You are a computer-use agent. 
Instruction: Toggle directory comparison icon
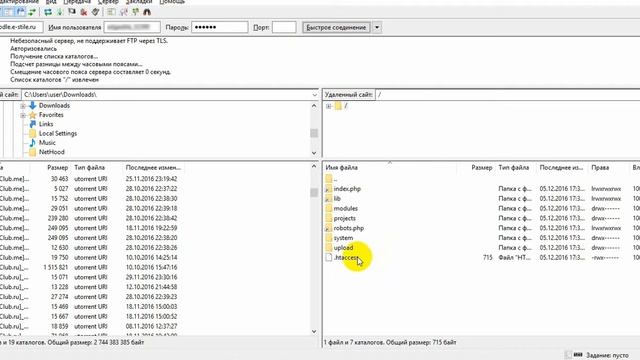click(x=124, y=12)
